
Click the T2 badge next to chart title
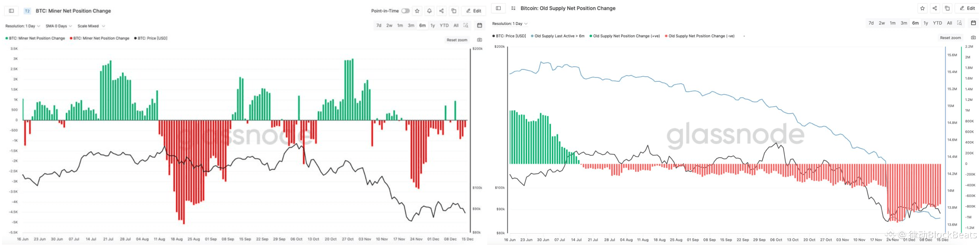click(x=27, y=11)
